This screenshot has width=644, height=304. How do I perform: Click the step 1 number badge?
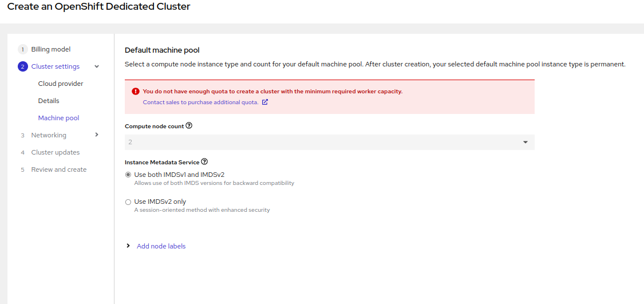(x=23, y=49)
